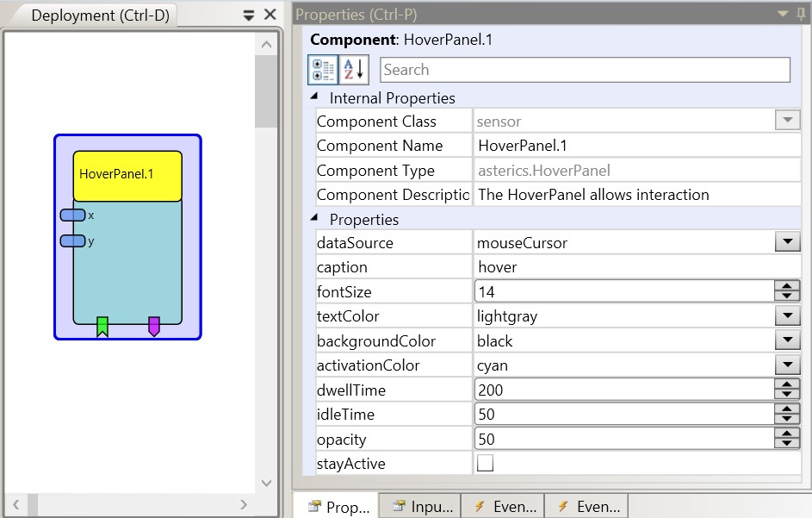Enable the stayActive checkbox
Image resolution: width=812 pixels, height=518 pixels.
tap(486, 464)
